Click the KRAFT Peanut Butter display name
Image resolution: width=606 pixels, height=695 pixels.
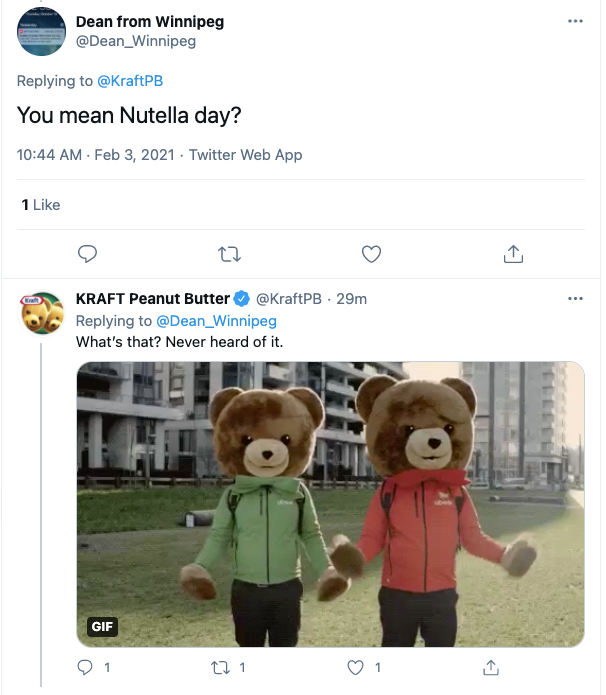[152, 299]
